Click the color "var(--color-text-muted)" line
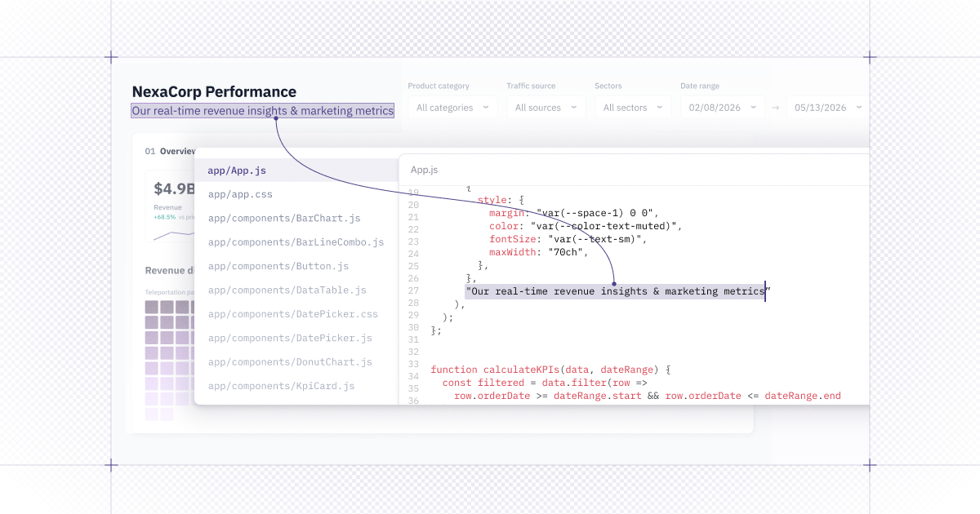This screenshot has width=980, height=514. point(586,226)
